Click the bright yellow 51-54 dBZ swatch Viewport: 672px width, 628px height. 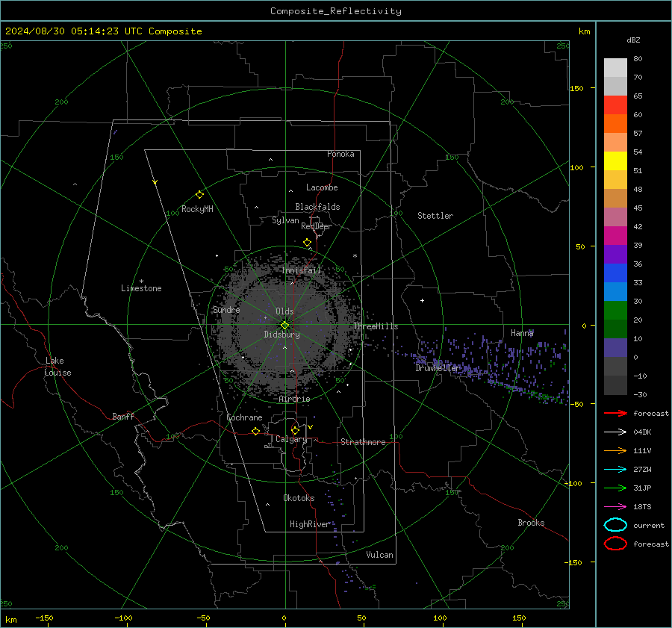coord(615,161)
